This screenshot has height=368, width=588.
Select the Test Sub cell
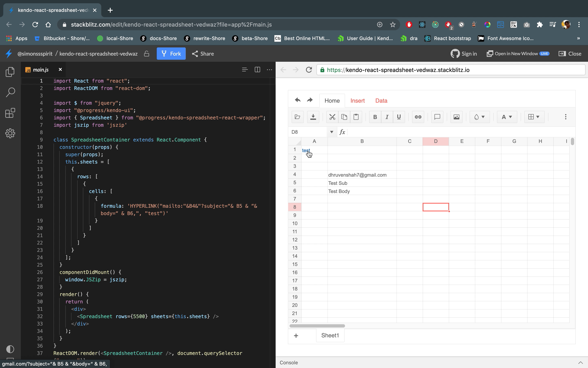[362, 183]
